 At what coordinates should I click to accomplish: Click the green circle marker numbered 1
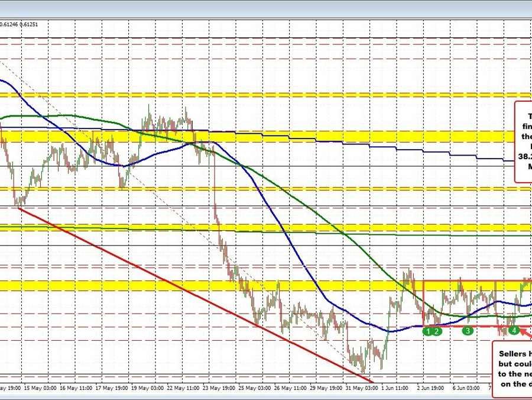coord(427,331)
